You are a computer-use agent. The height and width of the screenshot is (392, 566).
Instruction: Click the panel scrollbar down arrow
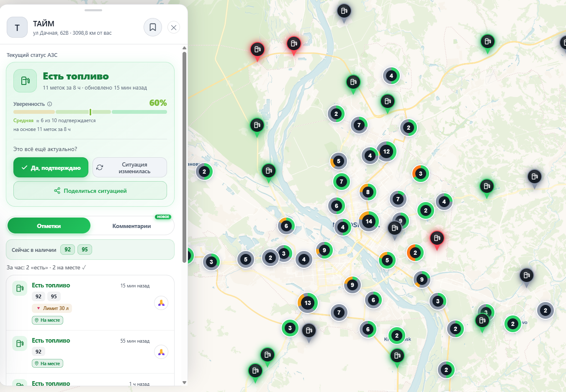pyautogui.click(x=184, y=382)
